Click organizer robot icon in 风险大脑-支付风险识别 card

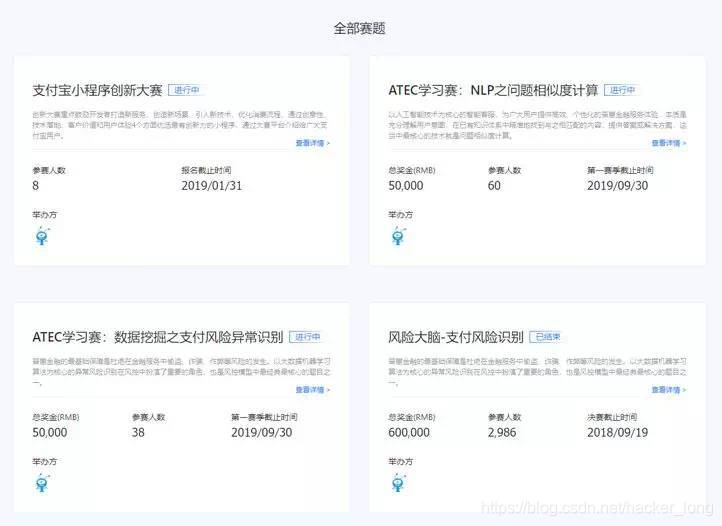click(398, 483)
